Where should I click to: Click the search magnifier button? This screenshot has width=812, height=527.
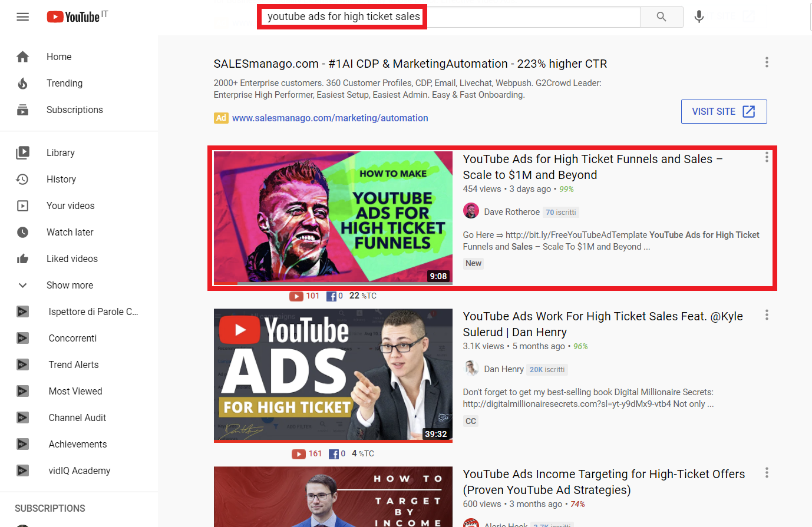pyautogui.click(x=662, y=17)
